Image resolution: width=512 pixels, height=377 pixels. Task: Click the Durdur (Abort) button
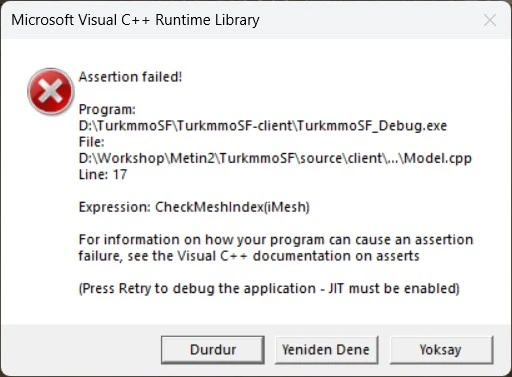point(213,350)
